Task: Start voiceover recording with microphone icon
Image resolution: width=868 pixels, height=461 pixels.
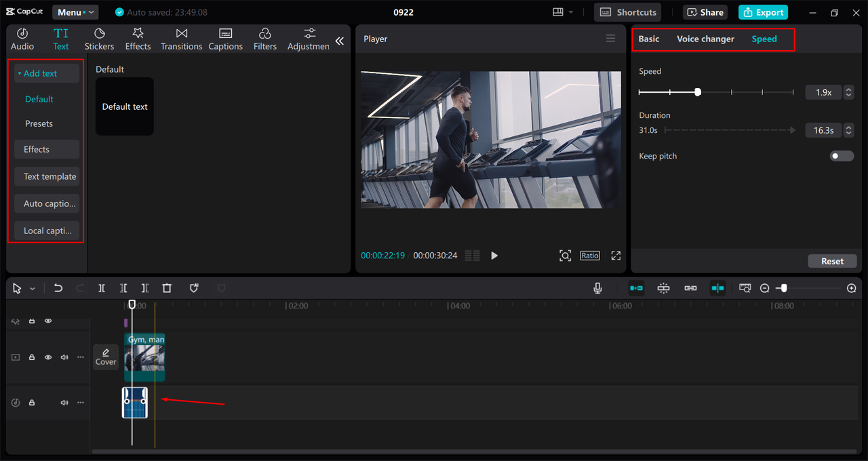Action: tap(597, 288)
